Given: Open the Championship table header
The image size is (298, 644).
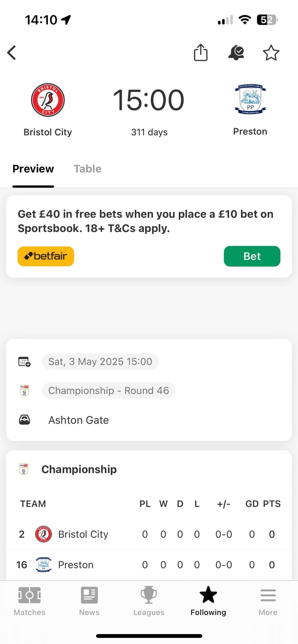Looking at the screenshot, I should click(79, 469).
